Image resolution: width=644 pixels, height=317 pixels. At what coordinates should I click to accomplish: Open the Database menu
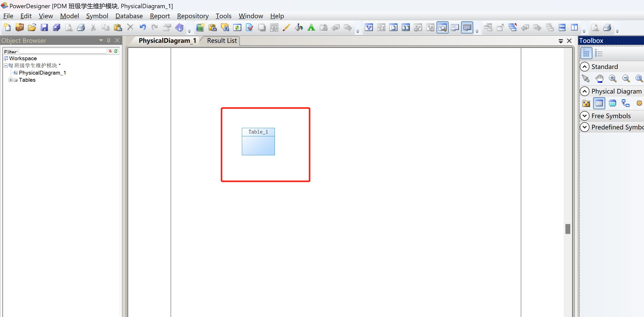129,16
